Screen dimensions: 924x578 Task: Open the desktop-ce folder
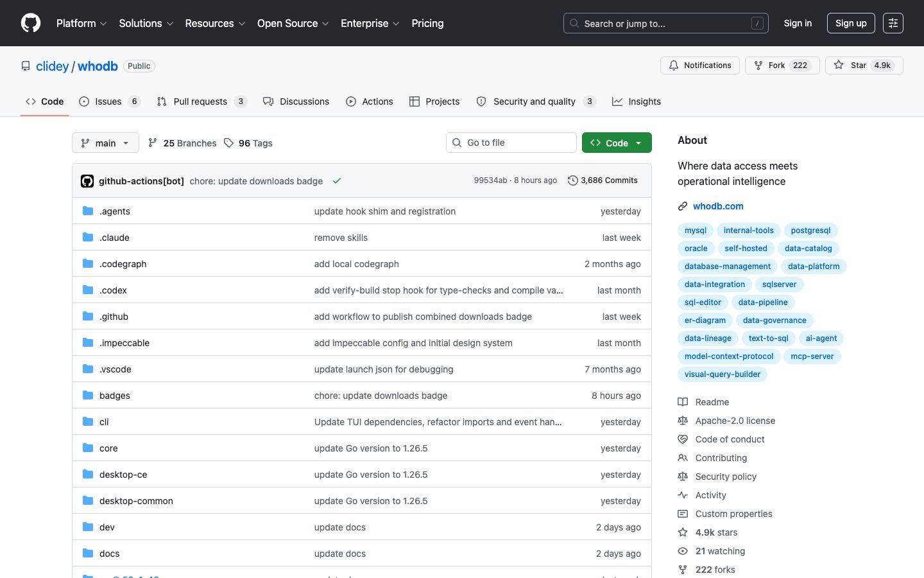pyautogui.click(x=123, y=475)
